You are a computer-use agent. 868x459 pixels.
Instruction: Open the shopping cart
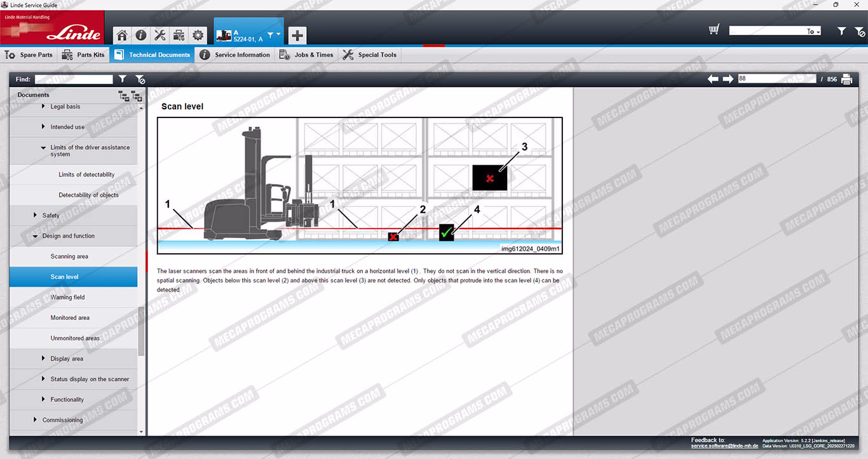714,30
